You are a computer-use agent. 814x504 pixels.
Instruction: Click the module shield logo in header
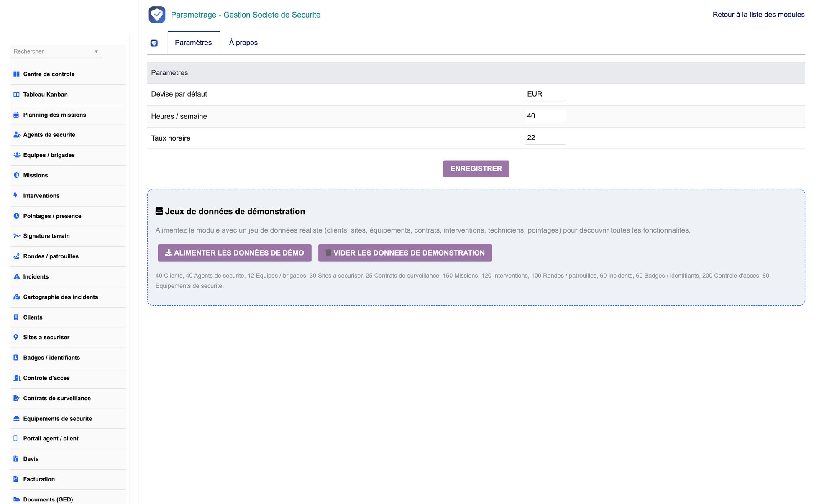tap(157, 15)
